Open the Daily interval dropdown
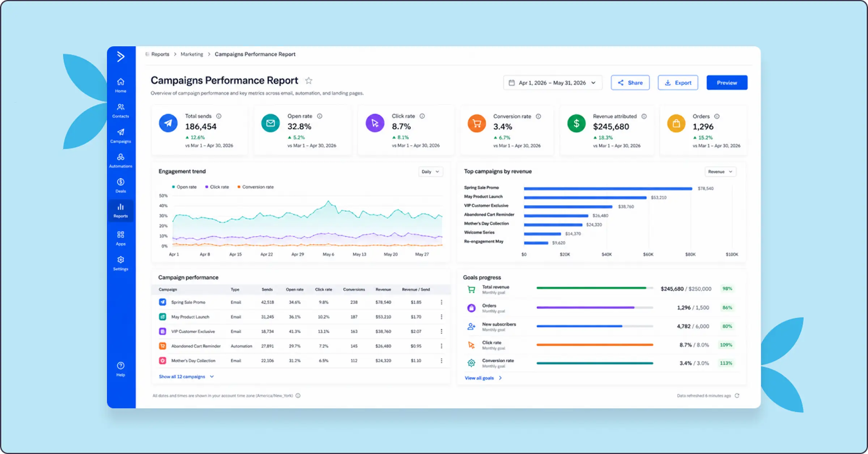Viewport: 868px width, 454px height. (430, 172)
